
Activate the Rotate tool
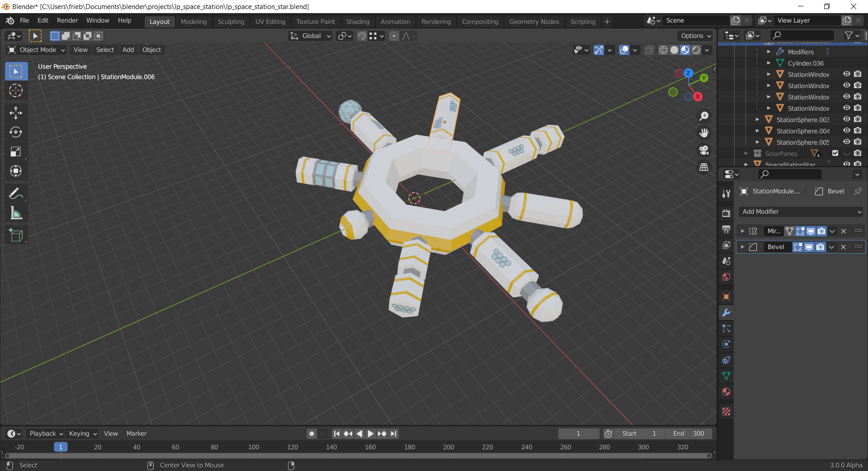16,132
